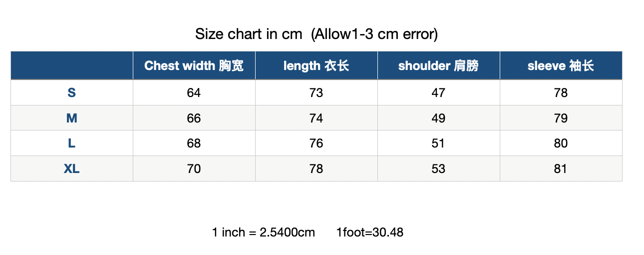The height and width of the screenshot is (255, 644).
Task: Select the S size row label
Action: coord(71,92)
